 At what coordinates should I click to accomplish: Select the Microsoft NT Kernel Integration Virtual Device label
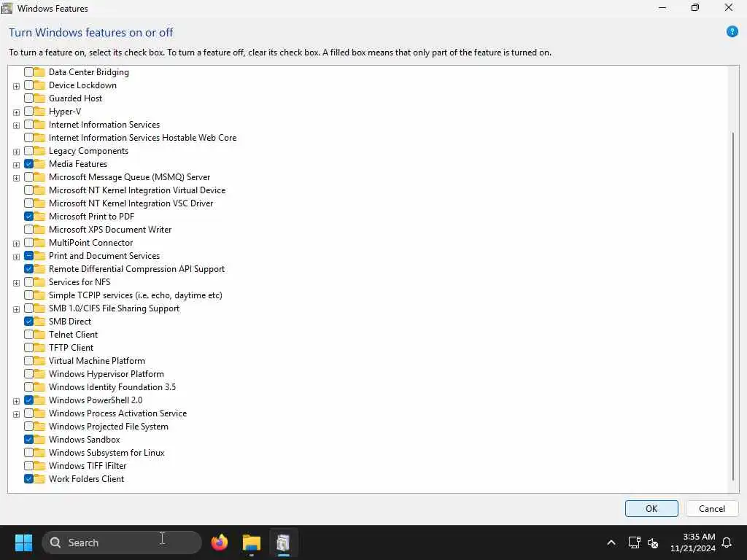click(137, 190)
